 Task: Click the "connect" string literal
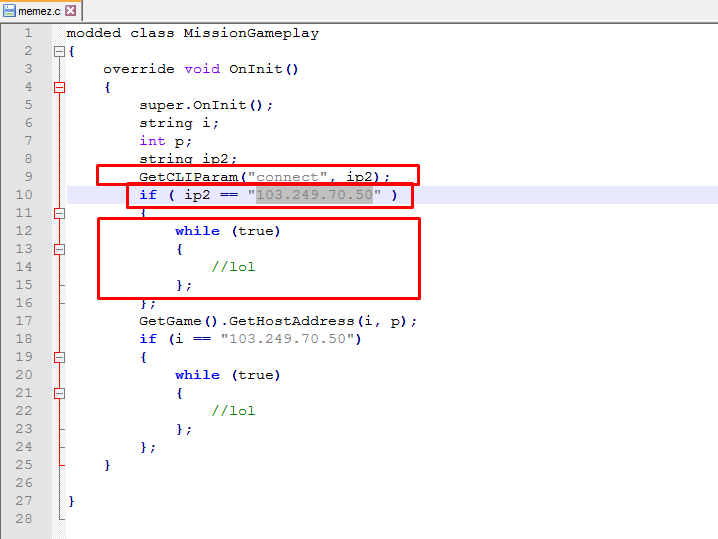click(287, 177)
